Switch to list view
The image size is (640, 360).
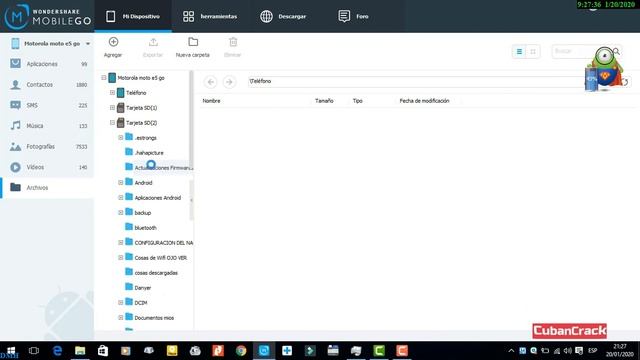(x=519, y=51)
